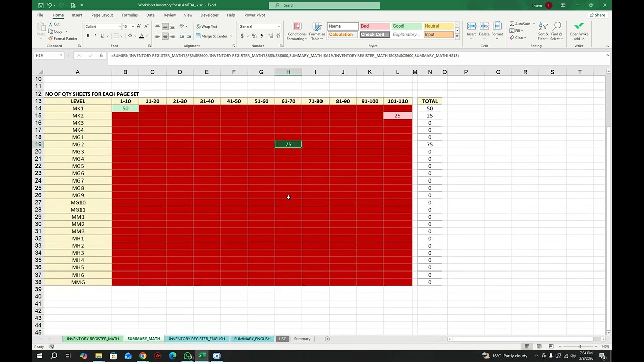Image resolution: width=644 pixels, height=362 pixels.
Task: Apply the Check Cell style
Action: click(x=374, y=35)
